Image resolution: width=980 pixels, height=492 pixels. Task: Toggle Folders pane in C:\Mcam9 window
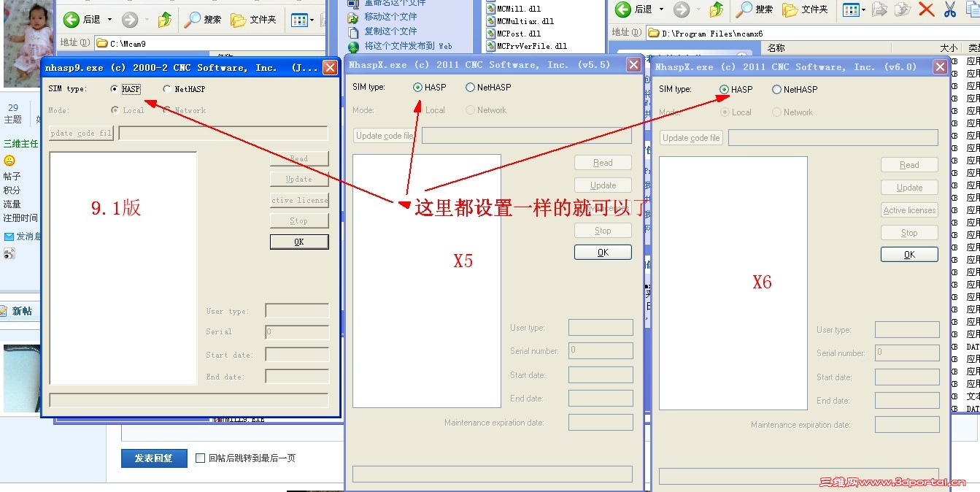pyautogui.click(x=255, y=20)
